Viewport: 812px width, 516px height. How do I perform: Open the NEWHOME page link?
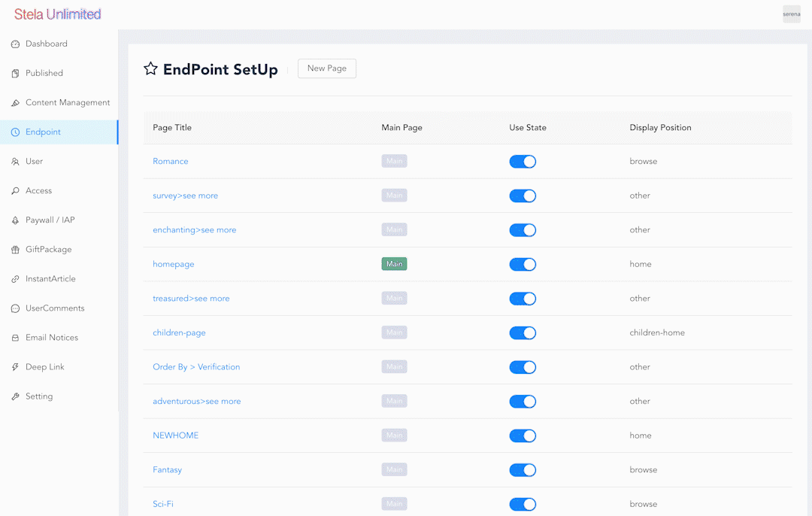point(175,436)
